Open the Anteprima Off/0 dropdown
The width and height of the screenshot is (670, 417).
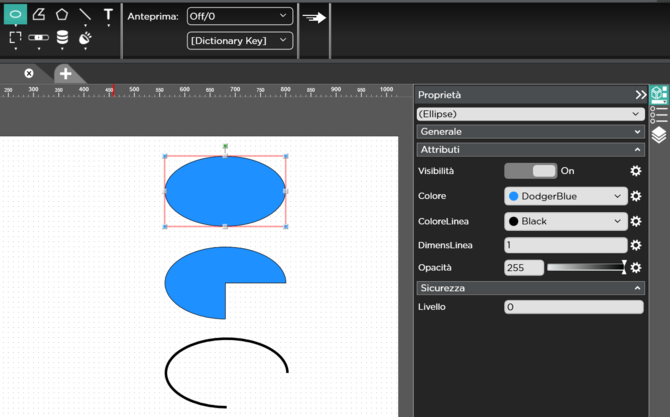239,16
